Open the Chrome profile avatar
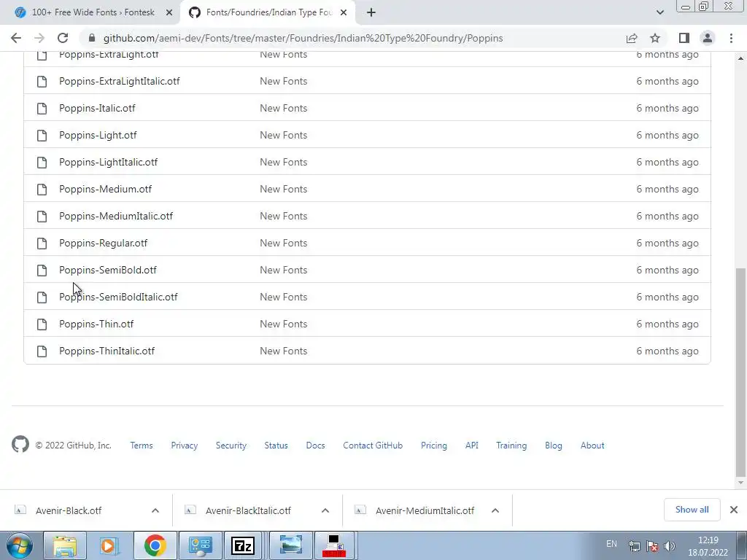 tap(708, 38)
